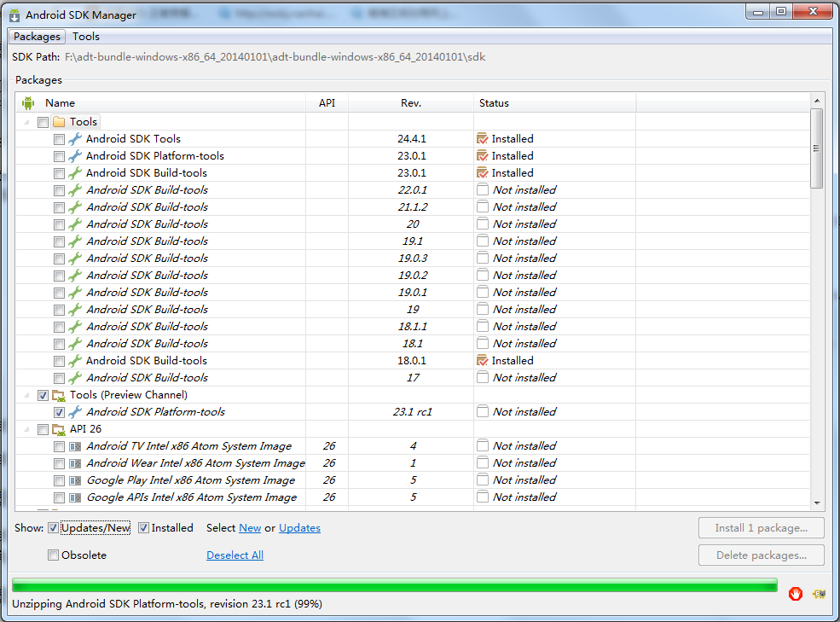
Task: Open the SDK Manager log icon
Action: tap(819, 594)
